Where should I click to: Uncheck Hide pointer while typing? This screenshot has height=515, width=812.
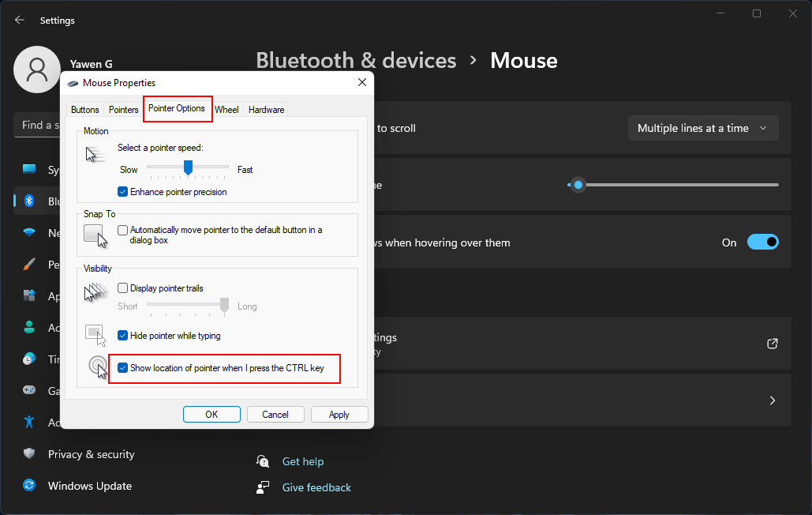tap(123, 336)
